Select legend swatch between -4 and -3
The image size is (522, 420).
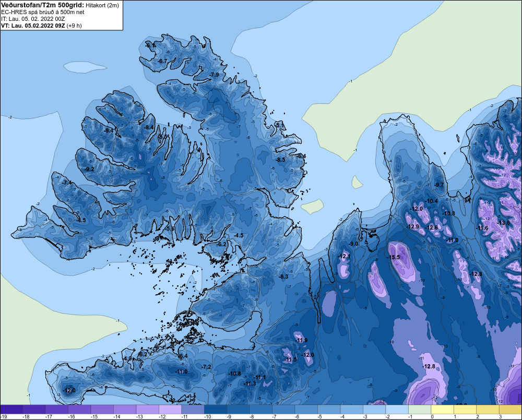(351, 410)
